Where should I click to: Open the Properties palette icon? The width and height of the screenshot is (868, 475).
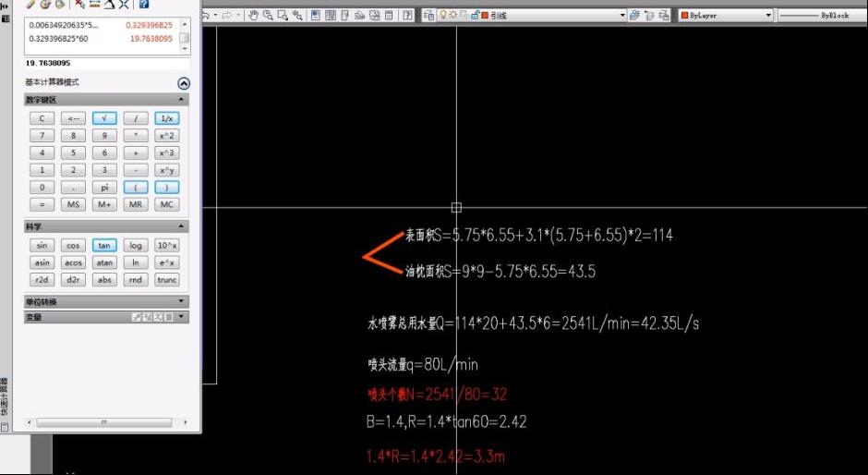point(316,16)
